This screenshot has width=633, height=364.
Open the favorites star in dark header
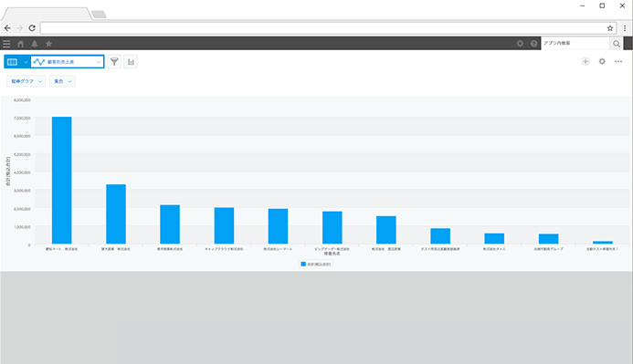pos(48,44)
